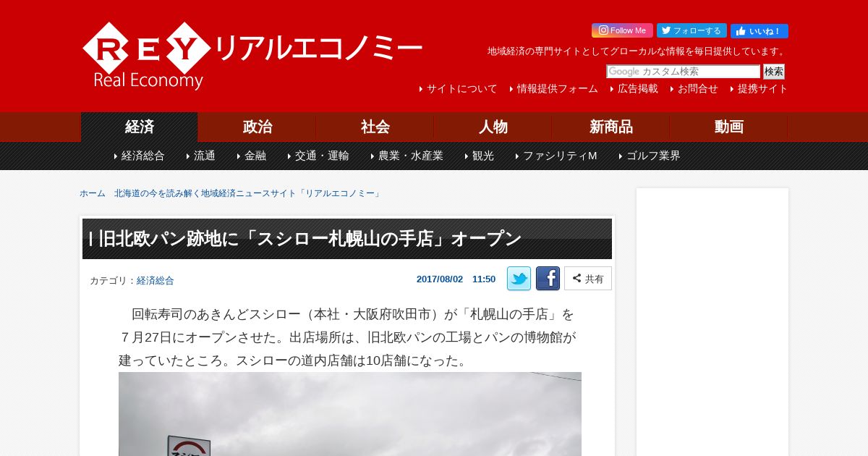Select the 新商品 main tab
The image size is (868, 456).
tap(611, 127)
